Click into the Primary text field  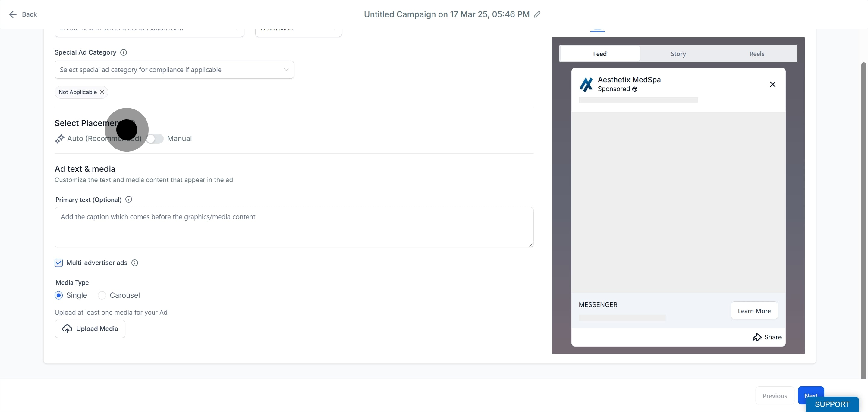(x=294, y=227)
